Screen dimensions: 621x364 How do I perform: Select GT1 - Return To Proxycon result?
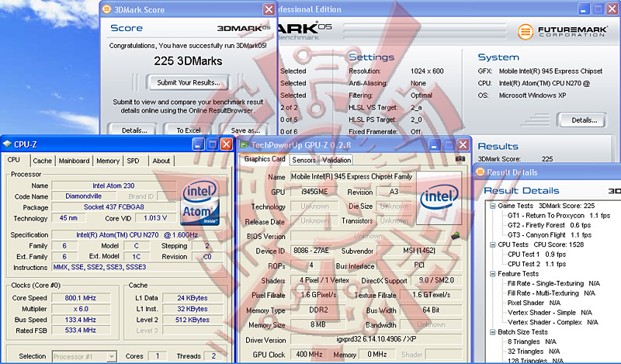[x=559, y=216]
